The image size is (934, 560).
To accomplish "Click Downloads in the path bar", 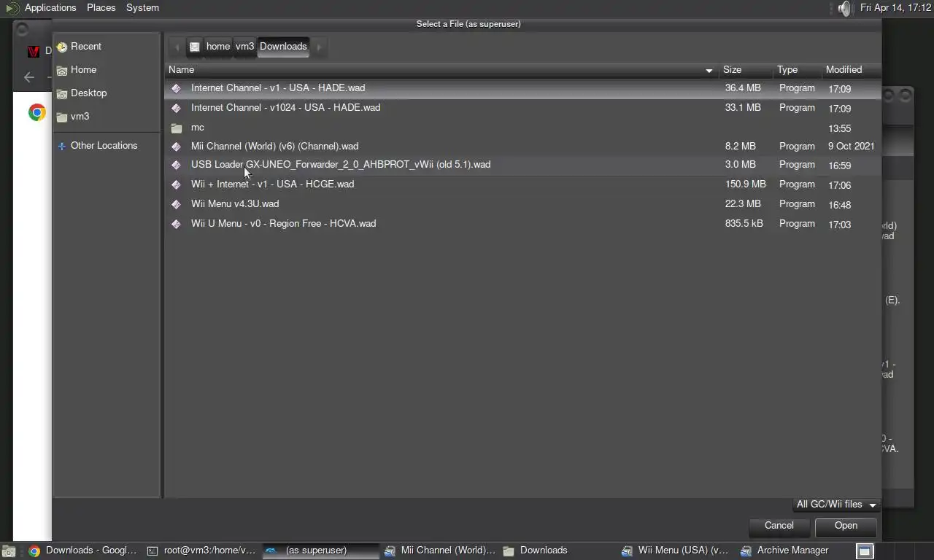I will tap(283, 47).
